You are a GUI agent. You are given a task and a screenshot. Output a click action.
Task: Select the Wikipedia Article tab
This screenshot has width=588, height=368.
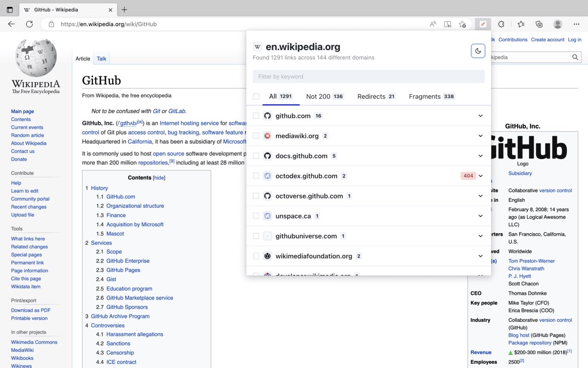pos(83,58)
